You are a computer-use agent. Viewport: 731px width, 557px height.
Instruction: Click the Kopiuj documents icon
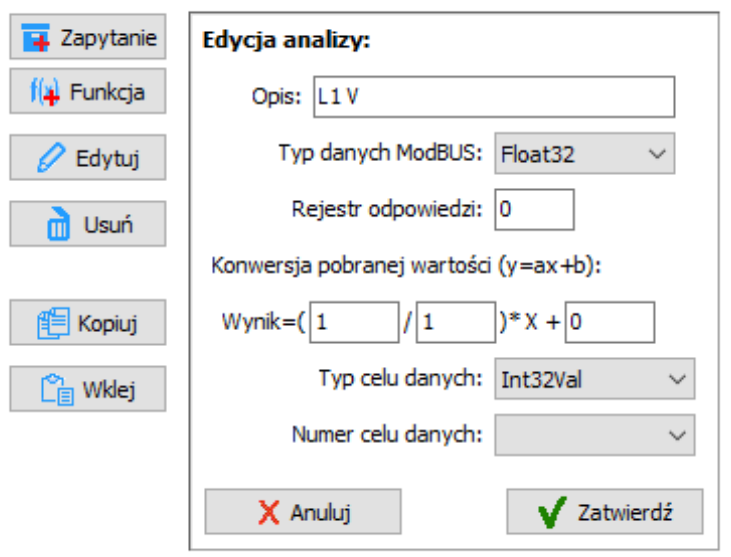[53, 323]
